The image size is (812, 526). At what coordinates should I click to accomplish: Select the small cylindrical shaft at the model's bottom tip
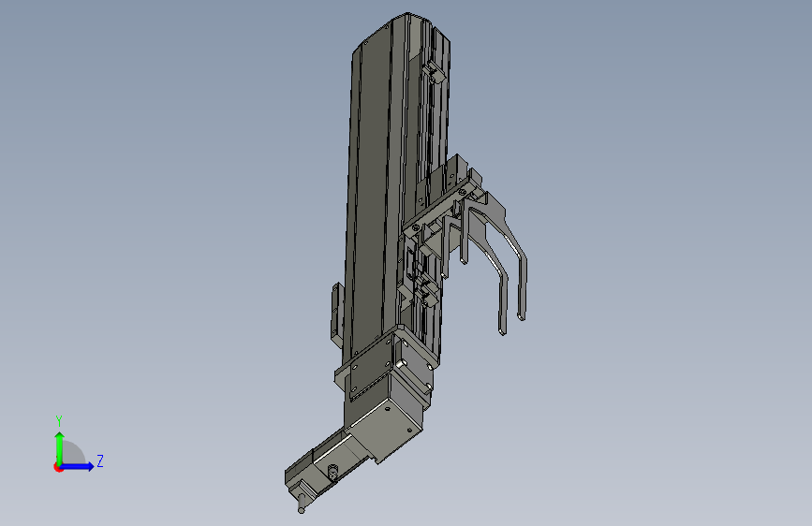[302, 504]
